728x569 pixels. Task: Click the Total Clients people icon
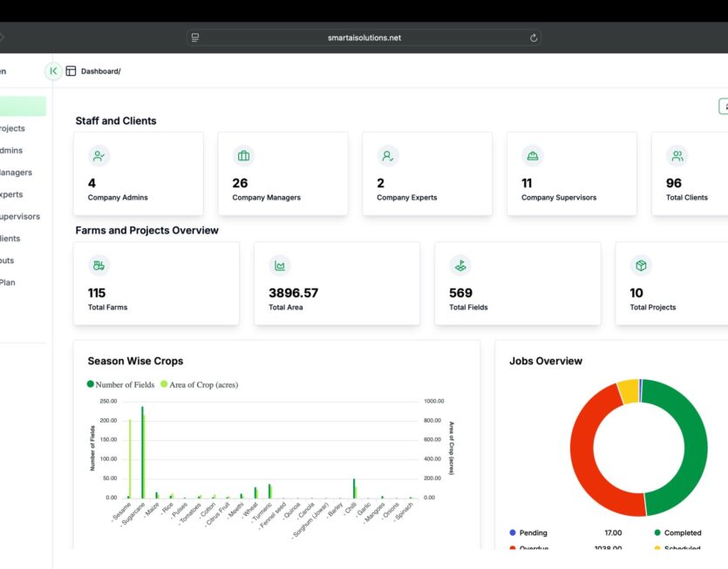pos(677,156)
